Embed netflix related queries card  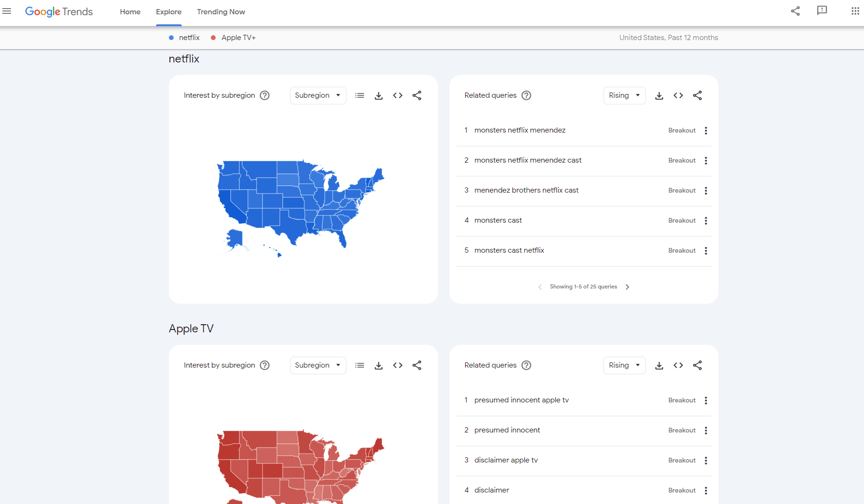(x=678, y=95)
